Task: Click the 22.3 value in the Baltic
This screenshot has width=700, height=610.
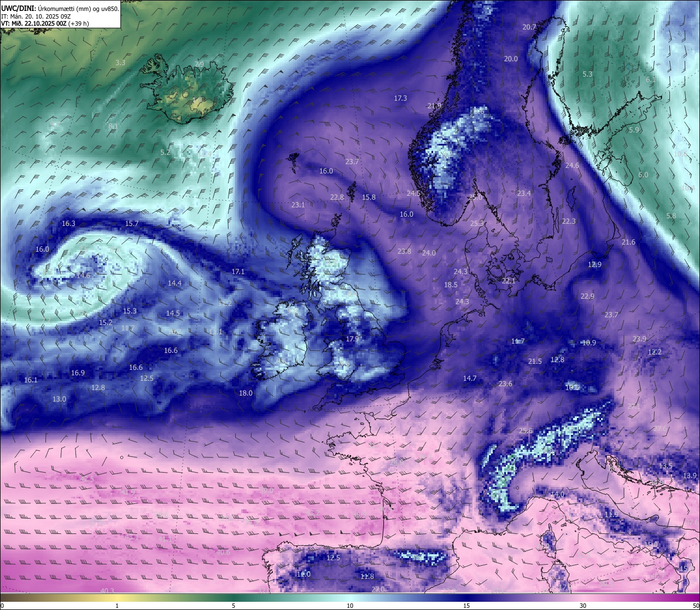Action: point(569,221)
